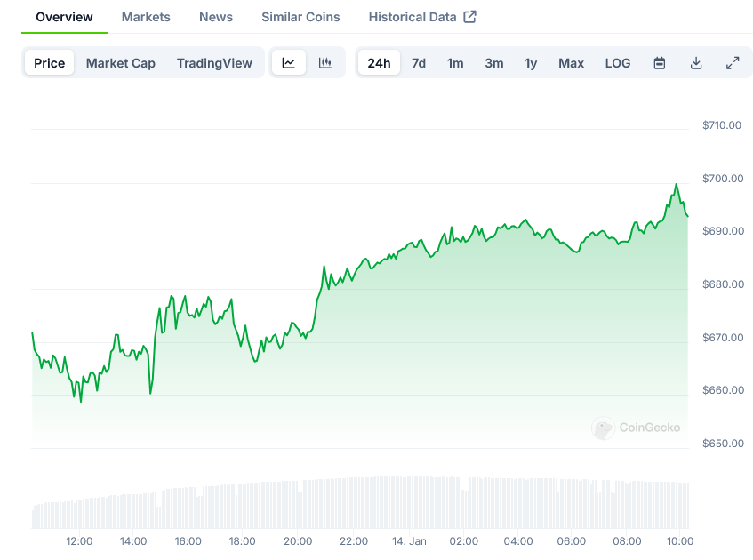
Task: Open the calendar date range picker
Action: (x=660, y=63)
